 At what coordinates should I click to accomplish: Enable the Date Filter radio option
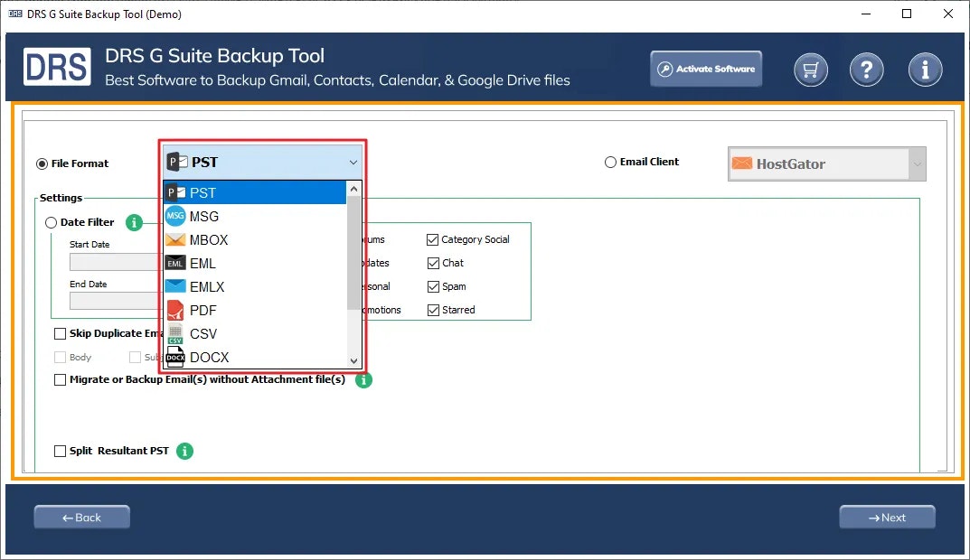point(51,222)
